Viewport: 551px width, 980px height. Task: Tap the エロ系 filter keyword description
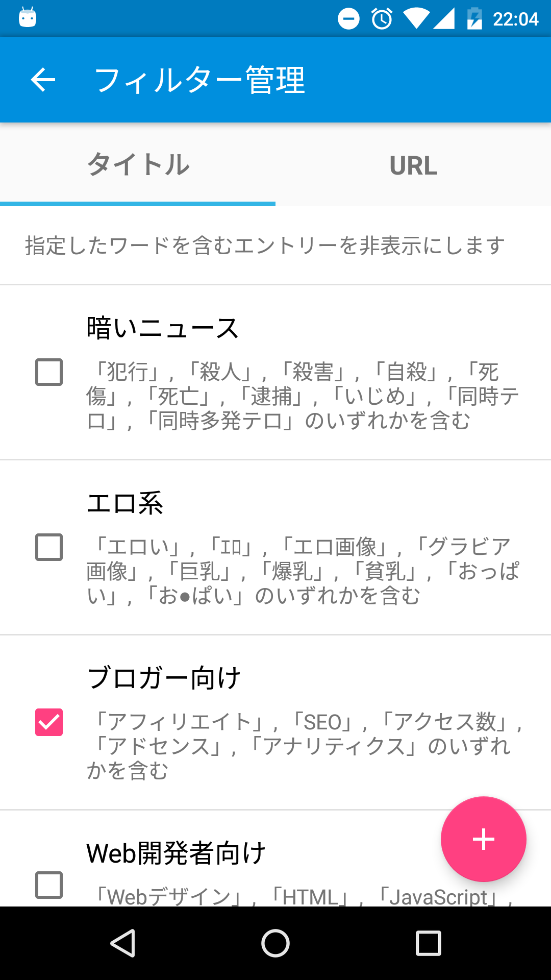click(x=303, y=571)
